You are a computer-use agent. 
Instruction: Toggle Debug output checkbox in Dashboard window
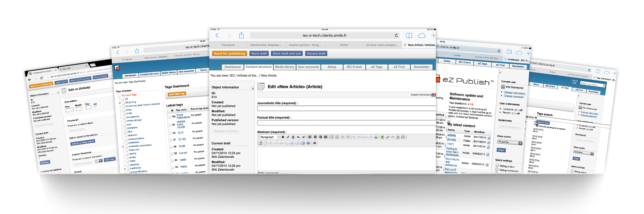(497, 166)
